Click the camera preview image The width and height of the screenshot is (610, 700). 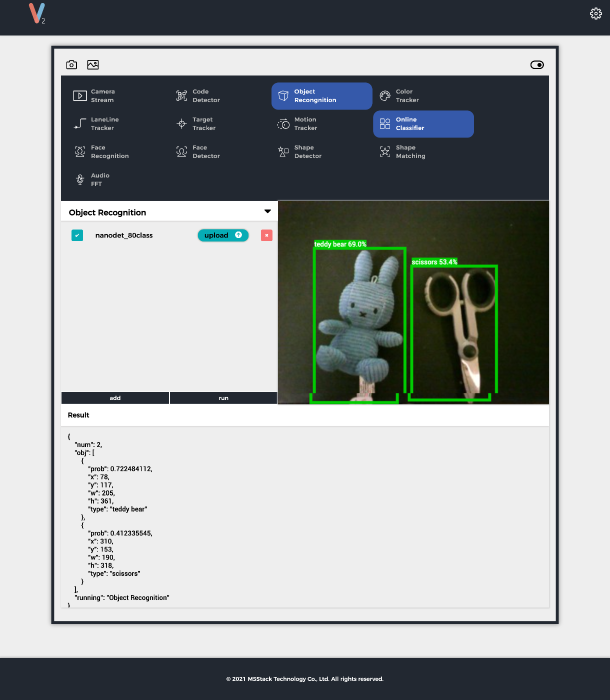click(413, 302)
